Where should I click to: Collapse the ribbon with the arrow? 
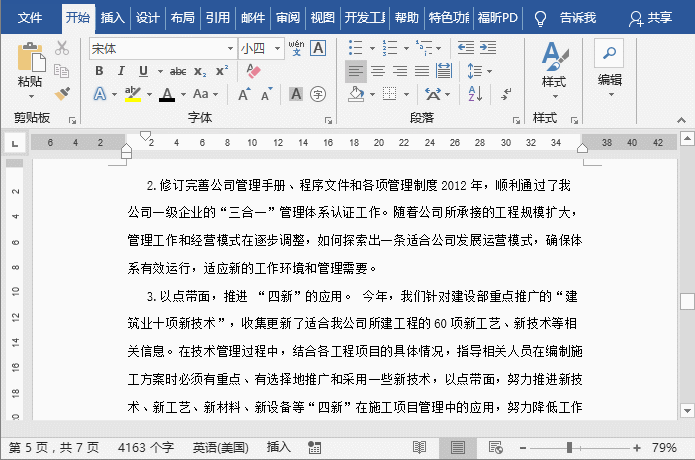pos(681,120)
